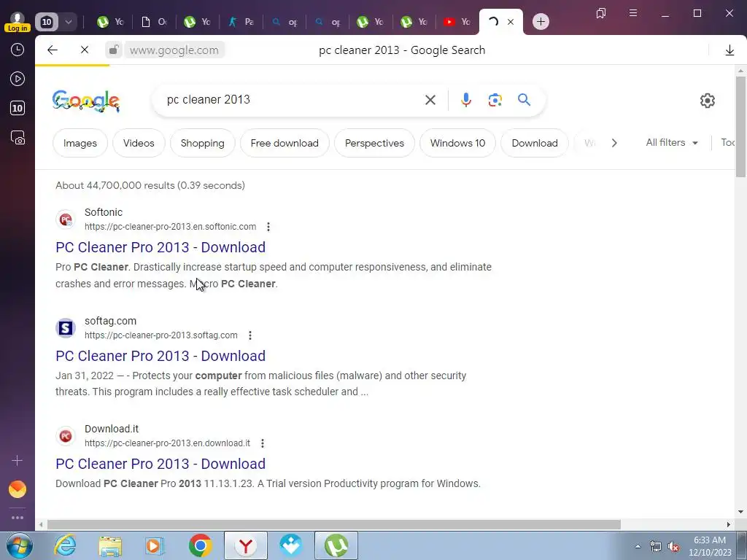This screenshot has width=747, height=560.
Task: Switch to the first uTorrent tab
Action: click(x=110, y=22)
